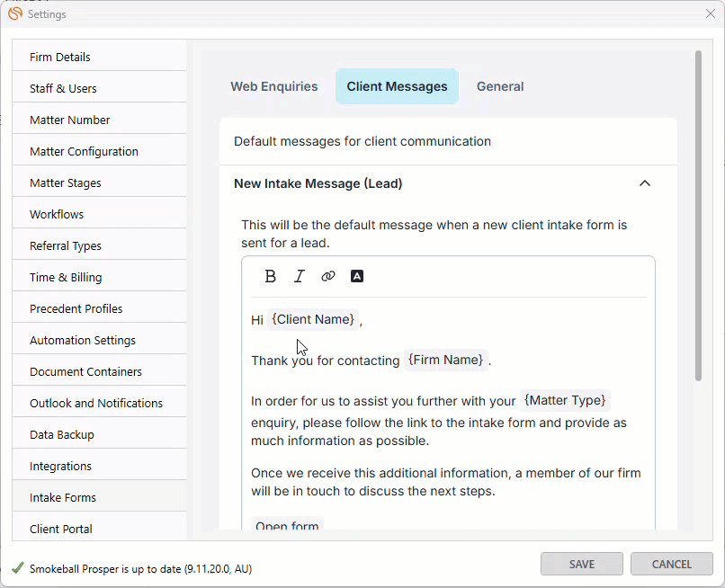The height and width of the screenshot is (588, 725).
Task: Click the green up-to-date checkmark icon
Action: click(x=17, y=568)
